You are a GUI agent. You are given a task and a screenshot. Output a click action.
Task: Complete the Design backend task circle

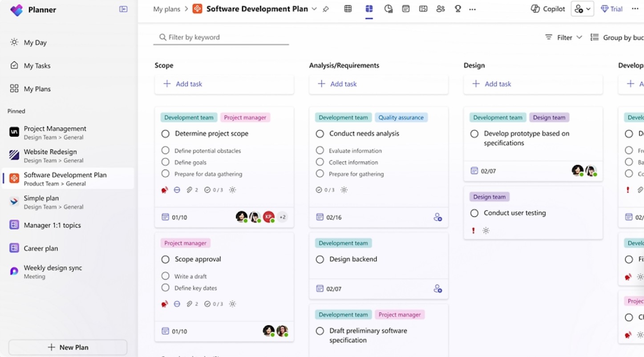point(320,259)
